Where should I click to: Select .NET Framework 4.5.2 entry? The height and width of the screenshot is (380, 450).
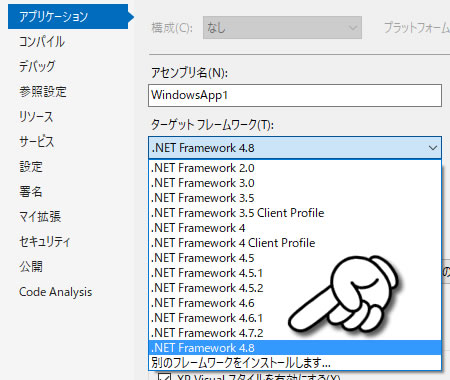tap(295, 288)
